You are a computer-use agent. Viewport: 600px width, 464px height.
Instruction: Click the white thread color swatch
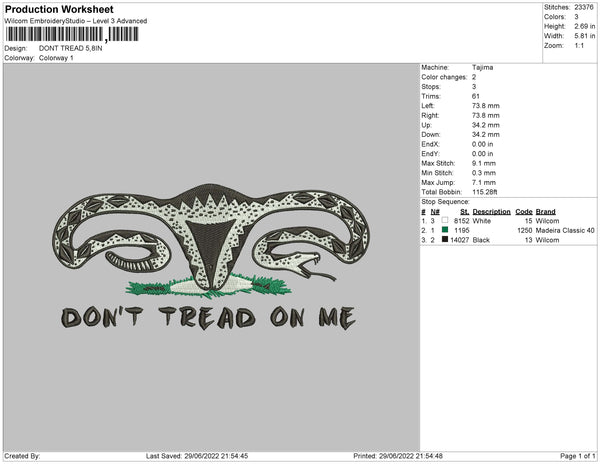click(445, 220)
